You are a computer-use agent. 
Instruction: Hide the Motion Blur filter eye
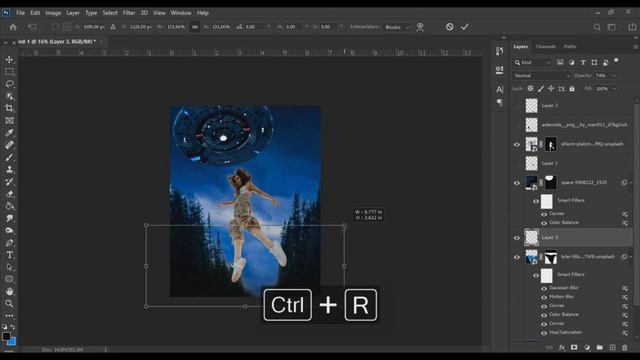pos(544,297)
